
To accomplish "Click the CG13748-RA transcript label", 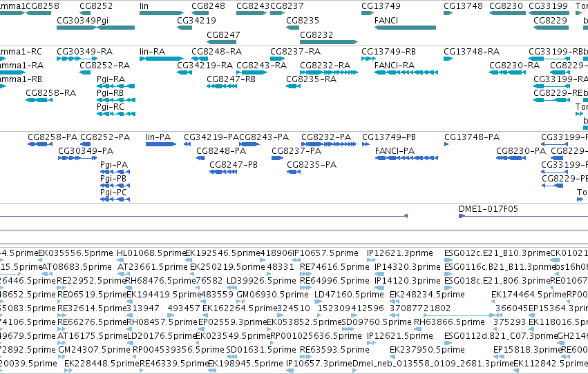I will [x=471, y=51].
